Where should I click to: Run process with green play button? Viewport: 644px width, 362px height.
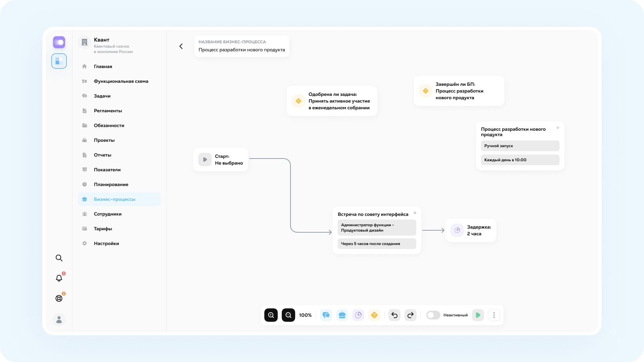pyautogui.click(x=478, y=315)
